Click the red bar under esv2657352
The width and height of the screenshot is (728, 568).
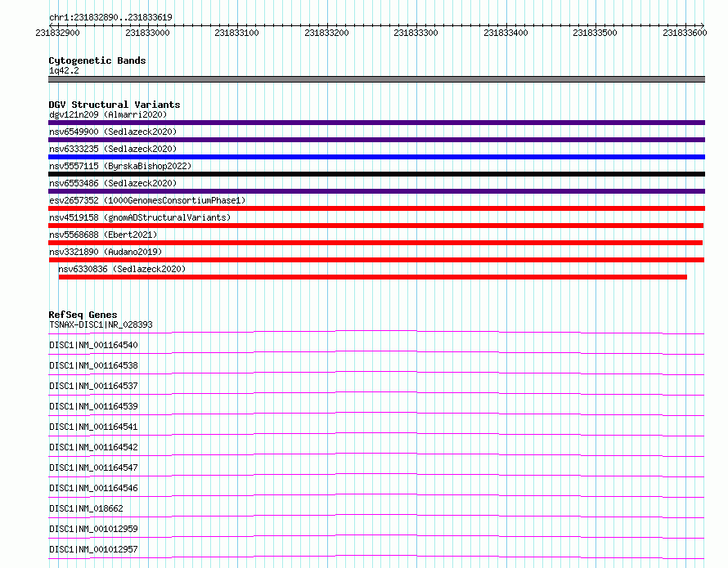pyautogui.click(x=376, y=208)
